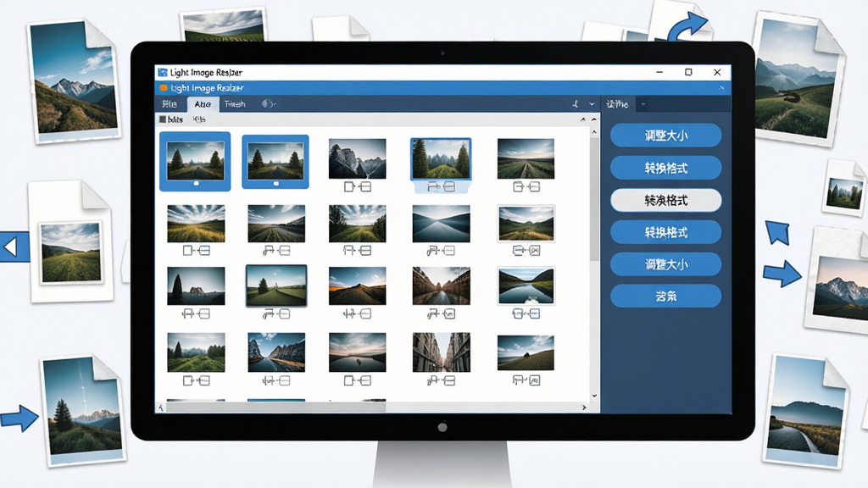Click the icons beneath the snowy mountain thumbnail
Viewport: 868px width, 488px height.
tap(357, 187)
